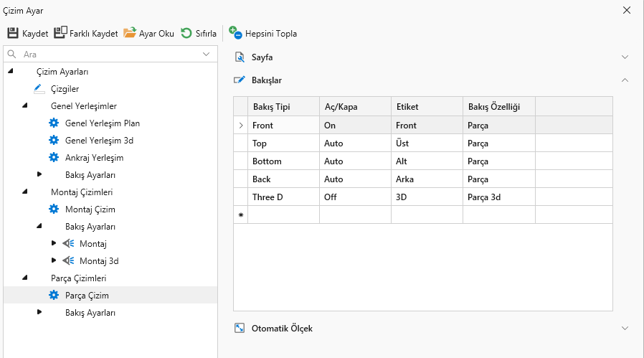
Task: Reset settings with the Sıfırla icon
Action: click(186, 33)
